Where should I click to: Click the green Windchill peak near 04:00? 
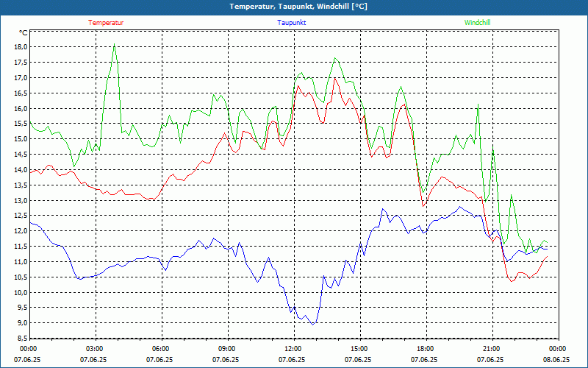(115, 44)
